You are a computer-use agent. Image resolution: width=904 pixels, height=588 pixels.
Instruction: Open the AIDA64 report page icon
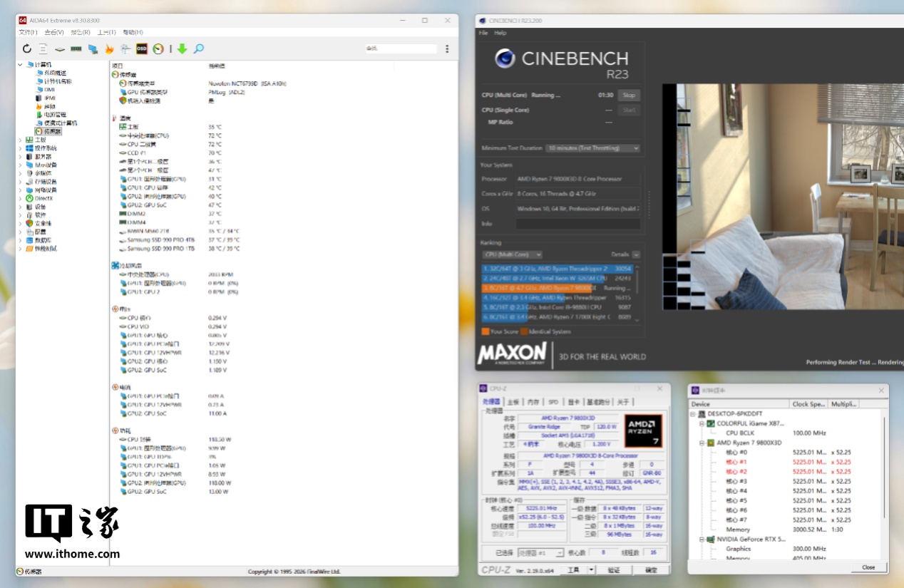click(x=43, y=48)
